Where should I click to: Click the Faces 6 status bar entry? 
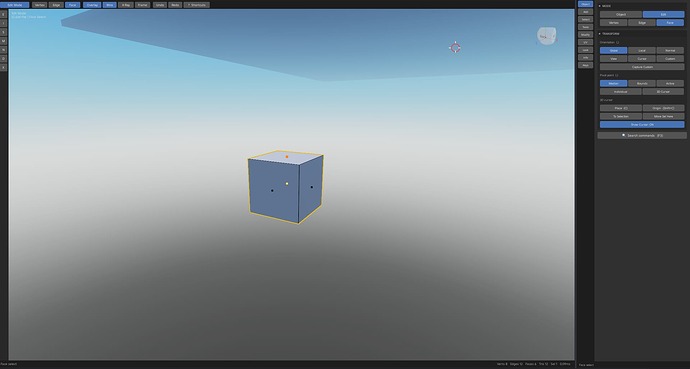tap(531, 364)
